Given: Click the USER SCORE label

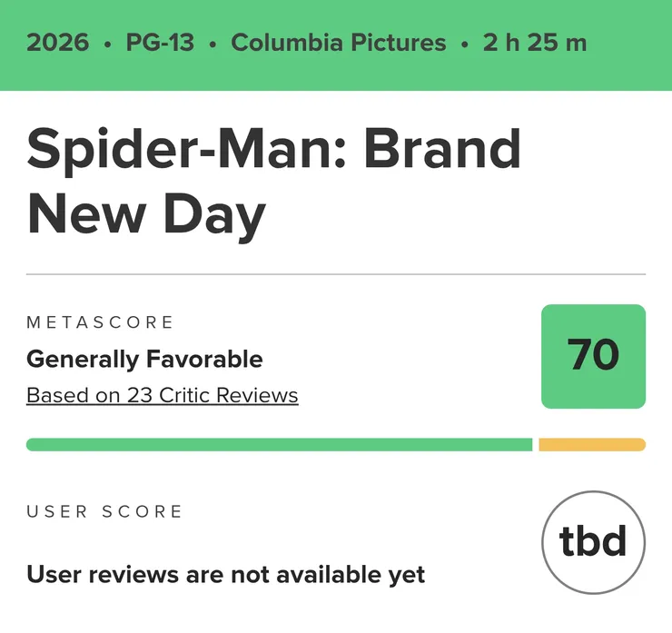Looking at the screenshot, I should (x=104, y=511).
